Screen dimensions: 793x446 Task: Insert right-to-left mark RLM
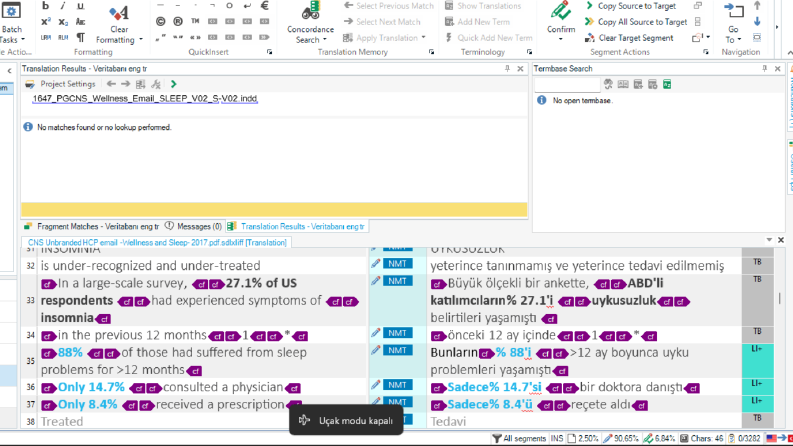[63, 37]
